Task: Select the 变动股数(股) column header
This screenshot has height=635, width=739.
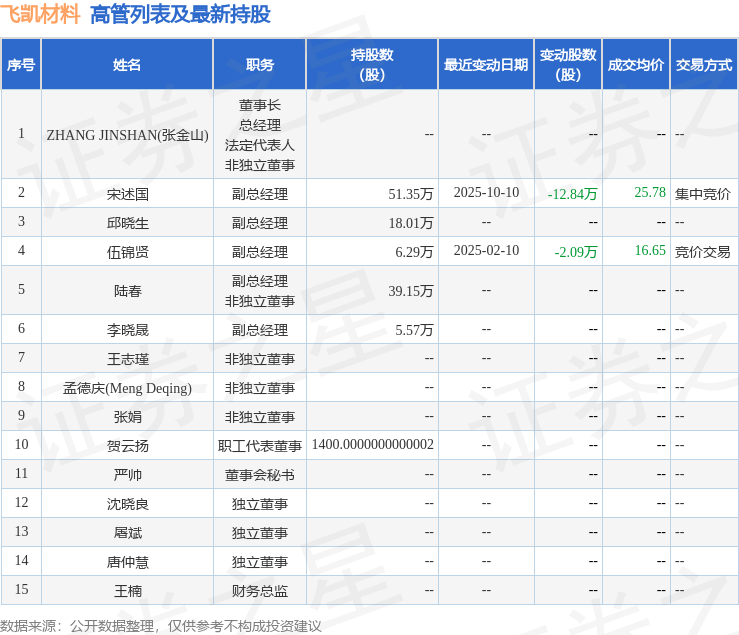Action: pyautogui.click(x=568, y=65)
